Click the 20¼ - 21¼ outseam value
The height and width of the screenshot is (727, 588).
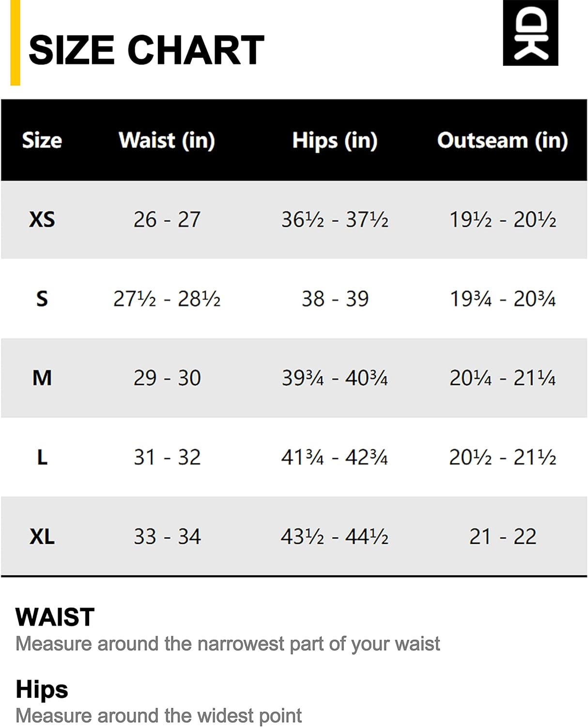[x=502, y=378]
